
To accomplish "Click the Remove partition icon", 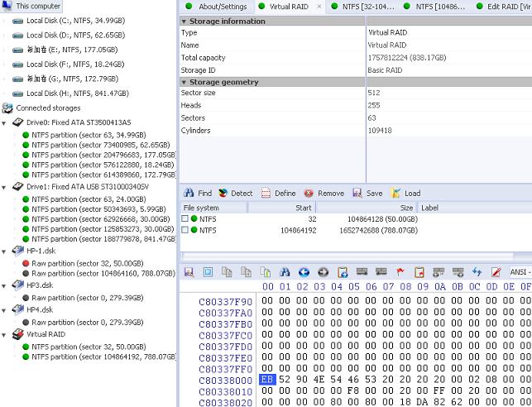I will point(309,193).
